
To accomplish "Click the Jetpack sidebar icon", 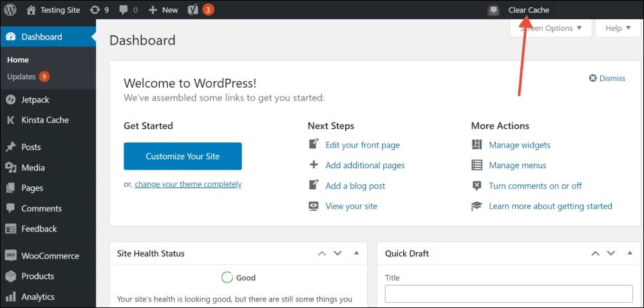I will coord(11,100).
